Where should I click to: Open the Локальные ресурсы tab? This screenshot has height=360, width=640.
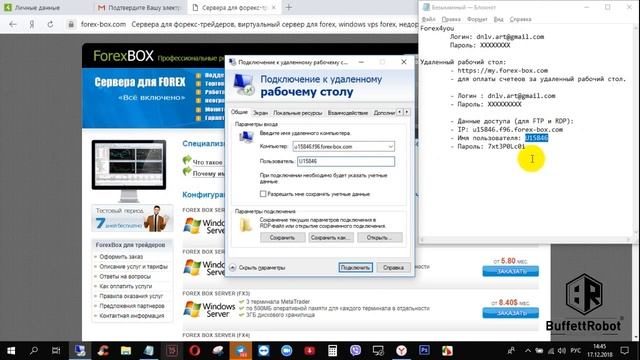click(298, 113)
